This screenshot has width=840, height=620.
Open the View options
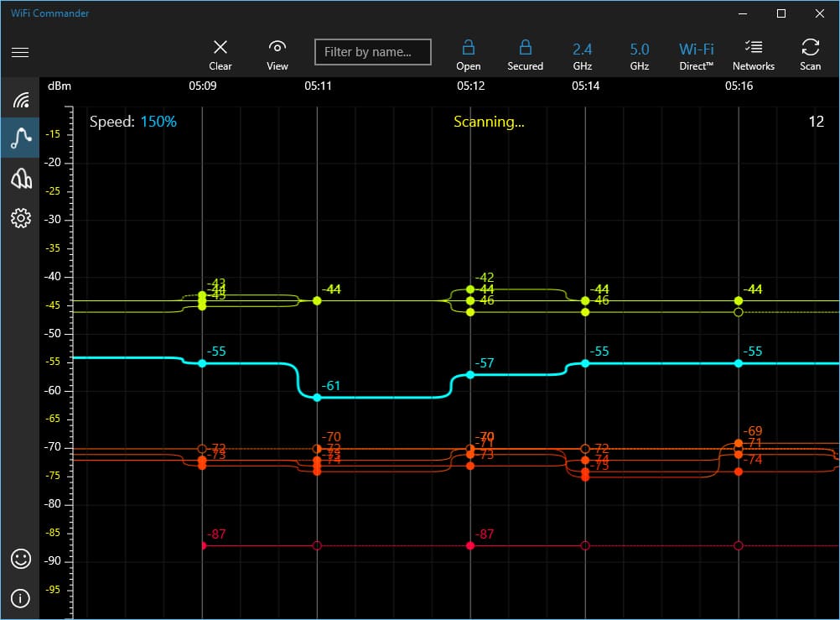click(x=277, y=54)
